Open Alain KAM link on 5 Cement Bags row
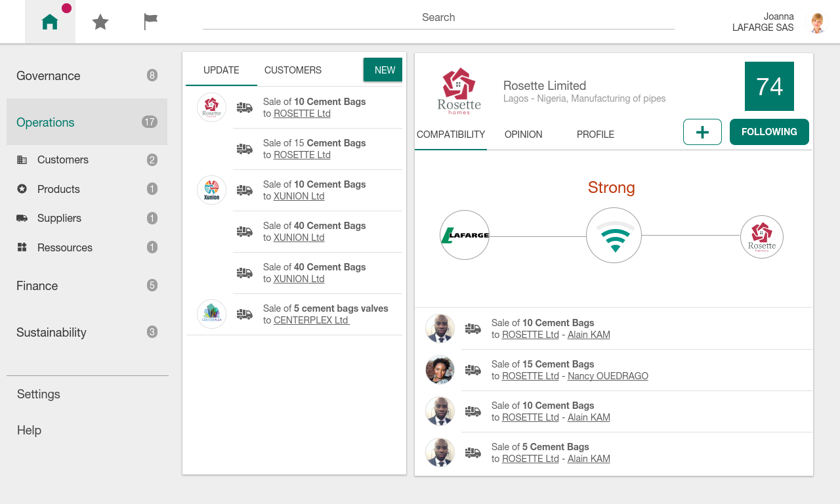This screenshot has height=504, width=840. pos(589,459)
